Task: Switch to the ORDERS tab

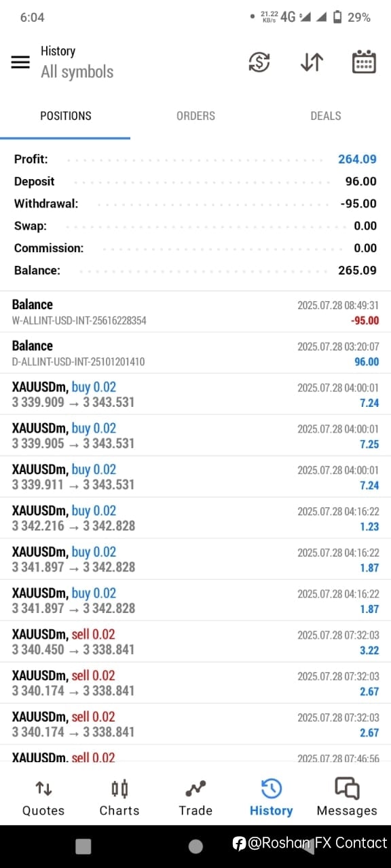Action: tap(195, 116)
